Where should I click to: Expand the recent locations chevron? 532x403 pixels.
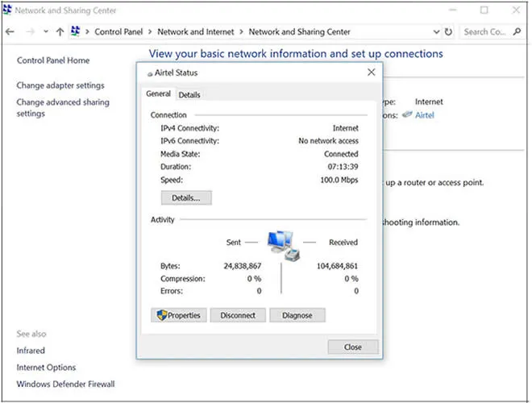tap(46, 32)
